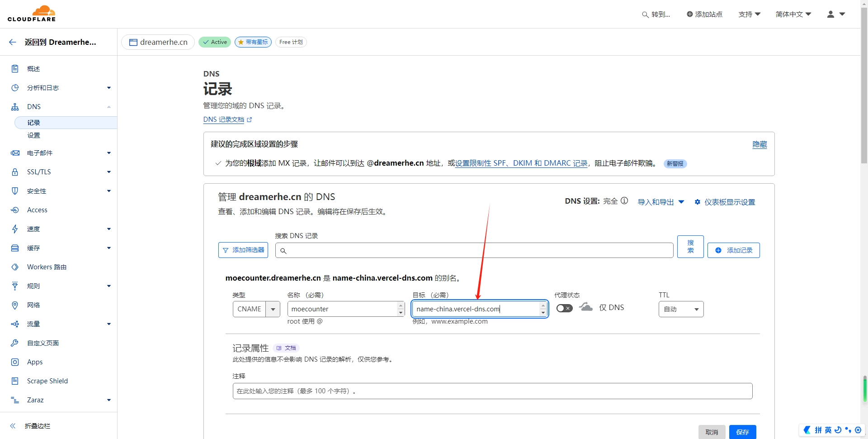
Task: Click the Cloudflare logo
Action: [32, 14]
